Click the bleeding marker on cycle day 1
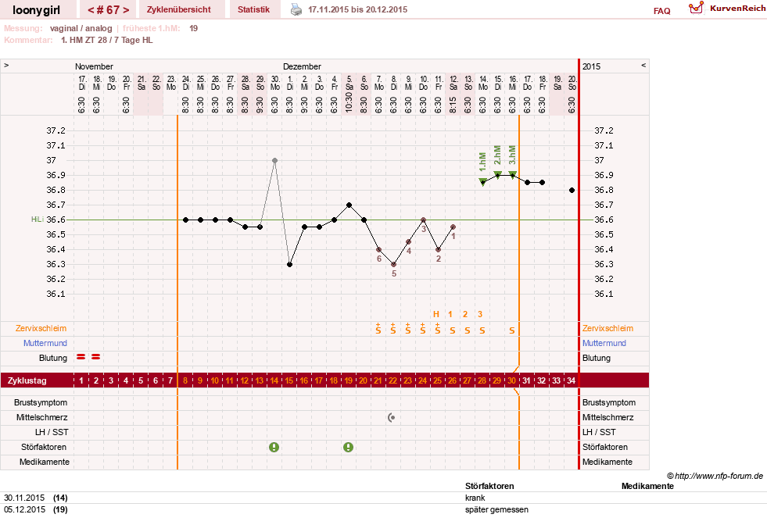This screenshot has height=532, width=767. tap(81, 358)
